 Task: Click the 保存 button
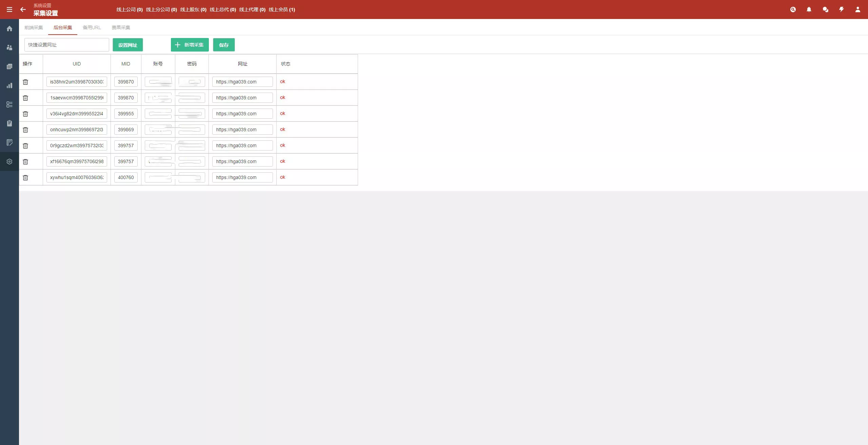tap(224, 45)
